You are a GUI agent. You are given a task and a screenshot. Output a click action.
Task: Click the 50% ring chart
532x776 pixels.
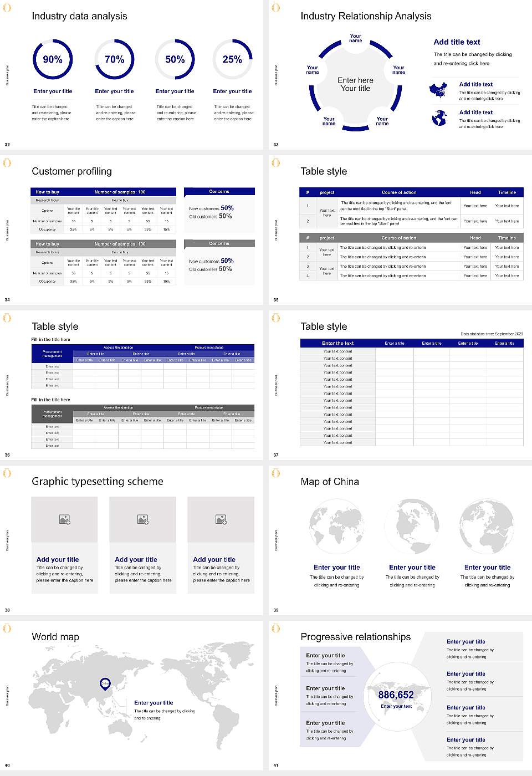click(x=175, y=59)
